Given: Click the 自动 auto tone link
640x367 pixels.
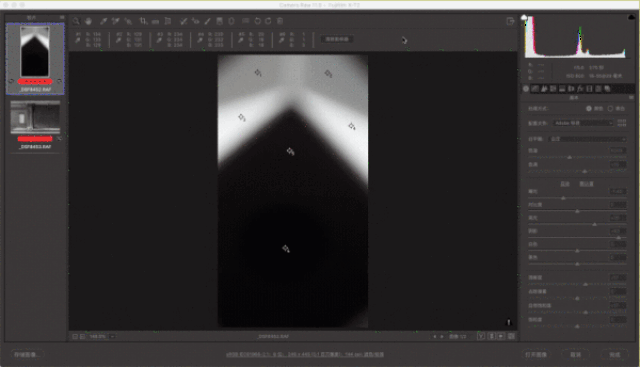Looking at the screenshot, I should [565, 184].
